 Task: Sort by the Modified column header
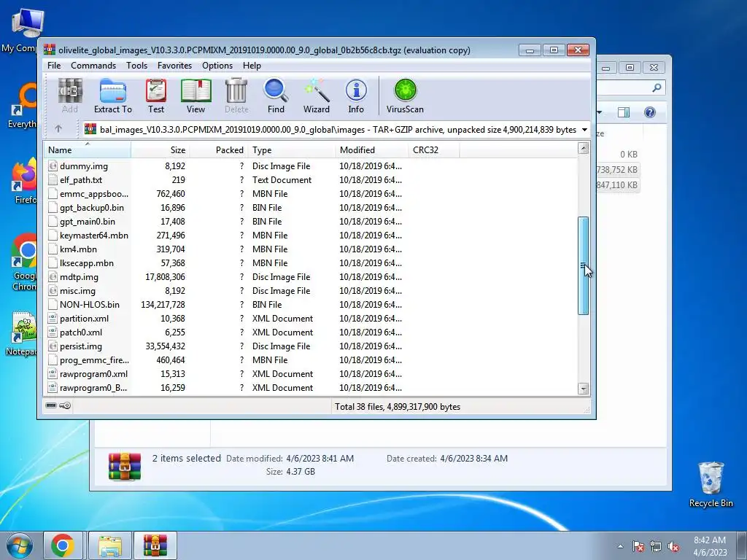pos(371,150)
